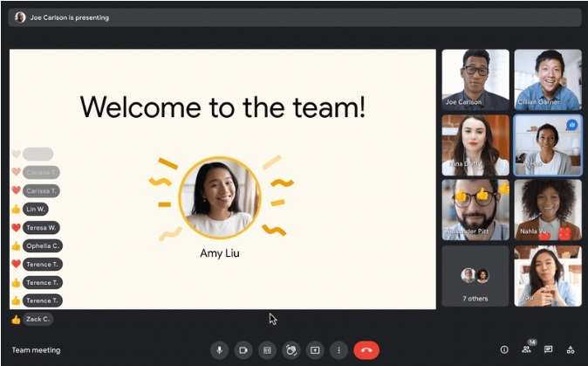This screenshot has width=588, height=366.
Task: Select Joe Carlson's video tile
Action: tap(475, 79)
